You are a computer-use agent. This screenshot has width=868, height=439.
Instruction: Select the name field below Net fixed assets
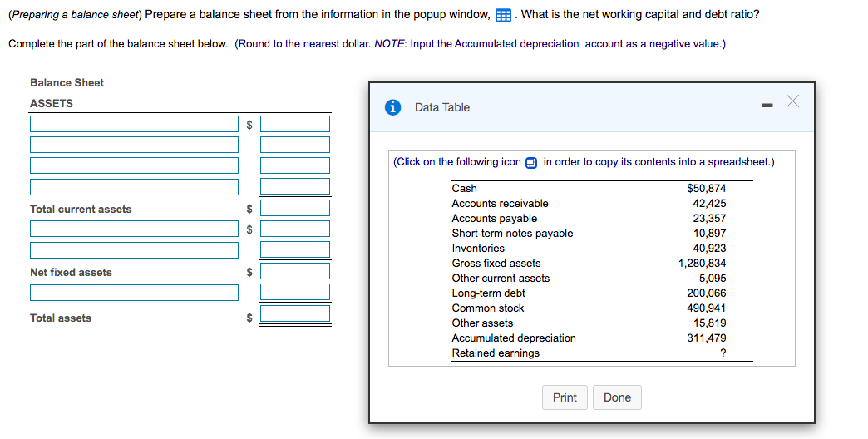134,293
